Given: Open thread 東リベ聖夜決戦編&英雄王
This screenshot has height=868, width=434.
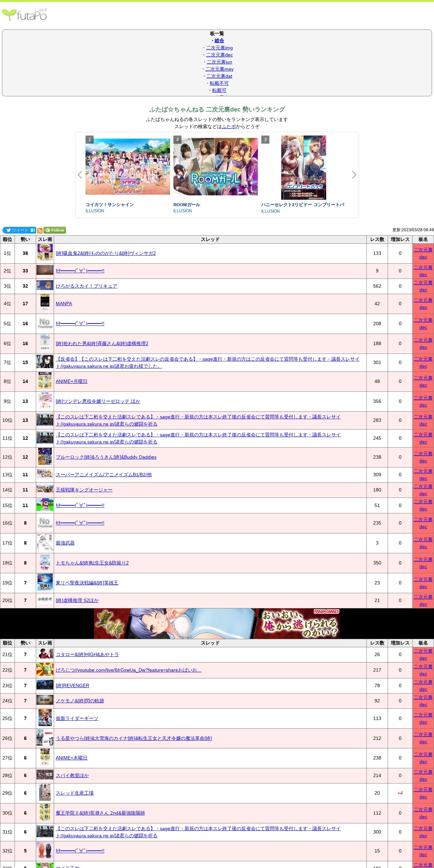Looking at the screenshot, I should pyautogui.click(x=87, y=583).
